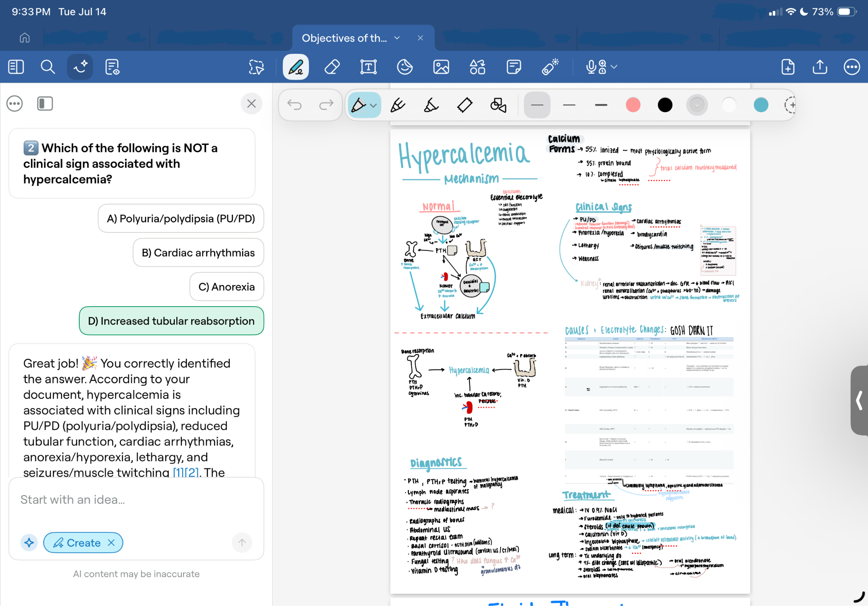Viewport: 868px width, 606px height.
Task: Open the stickers and shapes tool
Action: tap(405, 67)
